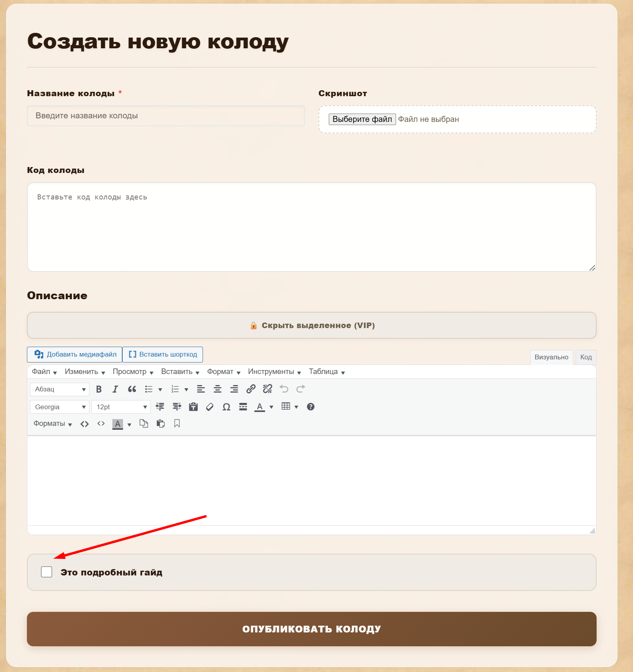The width and height of the screenshot is (633, 672).
Task: Switch editor to the Код tab
Action: 586,357
